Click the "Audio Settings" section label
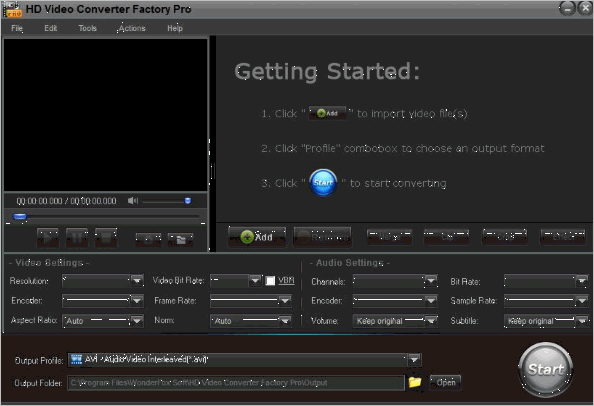 coord(350,262)
